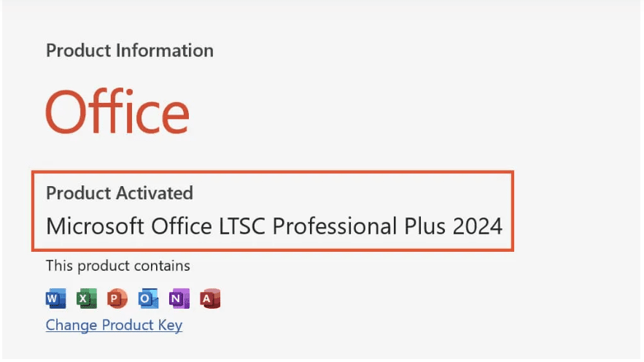Open the Change Product Key link

point(114,325)
